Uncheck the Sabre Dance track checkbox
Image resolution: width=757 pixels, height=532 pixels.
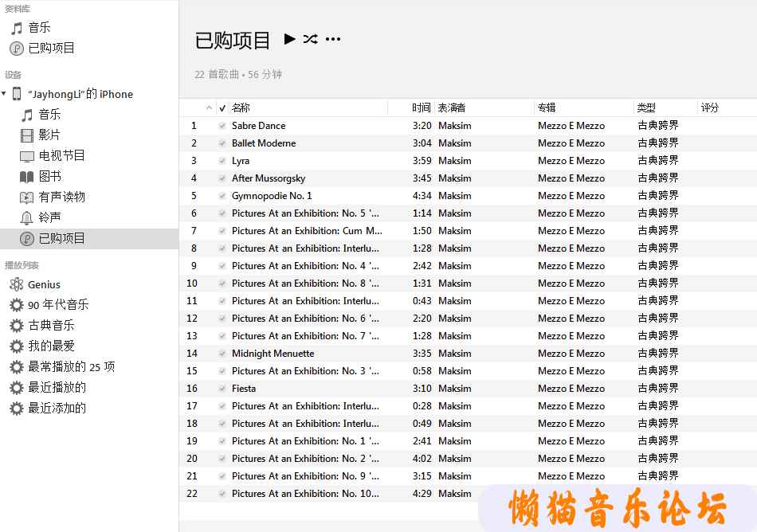[222, 126]
